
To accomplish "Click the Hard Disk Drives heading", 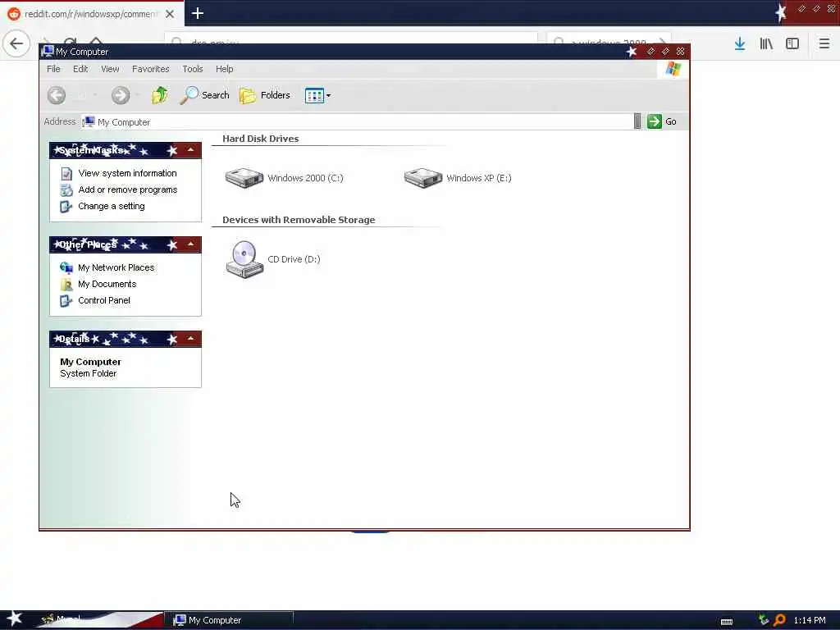I will tap(260, 139).
